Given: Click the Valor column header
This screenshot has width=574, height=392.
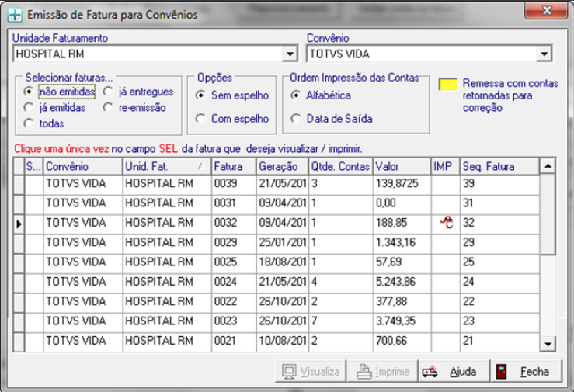Looking at the screenshot, I should click(x=402, y=166).
